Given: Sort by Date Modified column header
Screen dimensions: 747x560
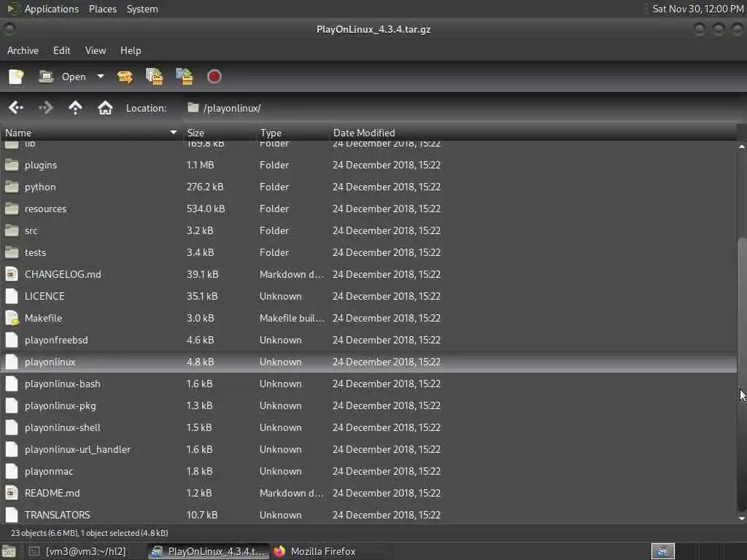Looking at the screenshot, I should click(x=532, y=133).
